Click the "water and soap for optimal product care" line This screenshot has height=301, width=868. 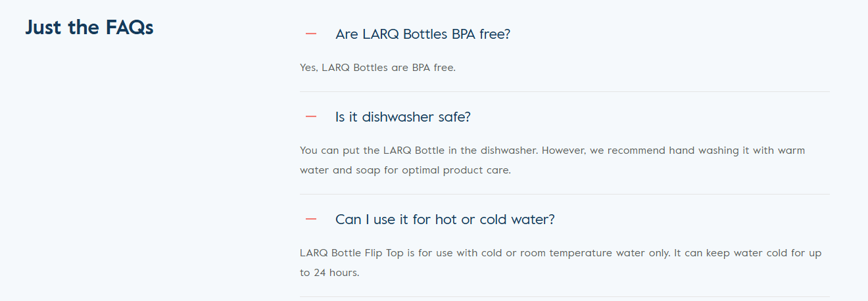click(405, 170)
